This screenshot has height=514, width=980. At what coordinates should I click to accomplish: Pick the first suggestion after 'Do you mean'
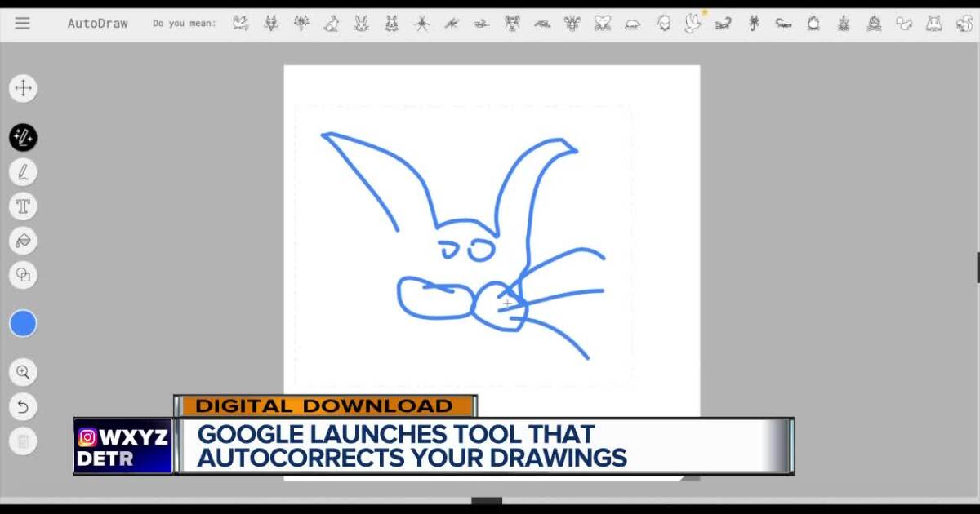pyautogui.click(x=240, y=23)
